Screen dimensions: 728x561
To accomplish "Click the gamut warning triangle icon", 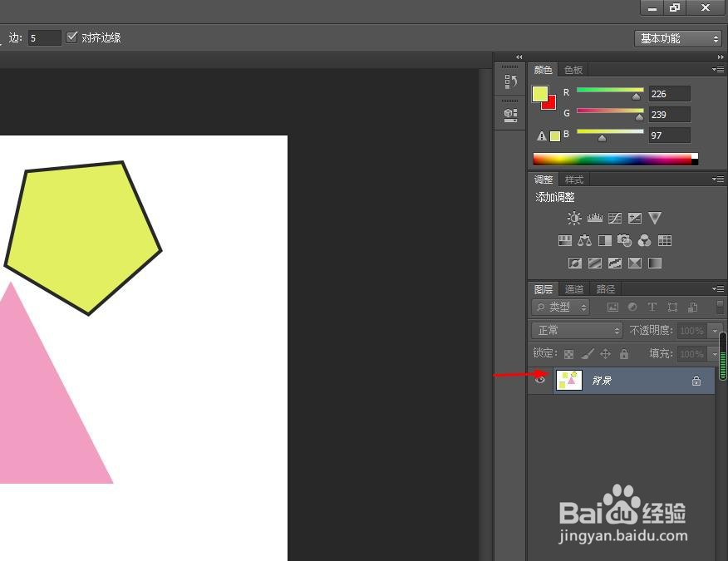I will (541, 136).
